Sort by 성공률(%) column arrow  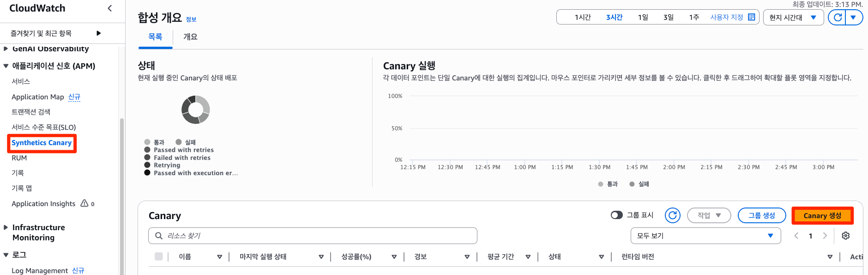394,257
